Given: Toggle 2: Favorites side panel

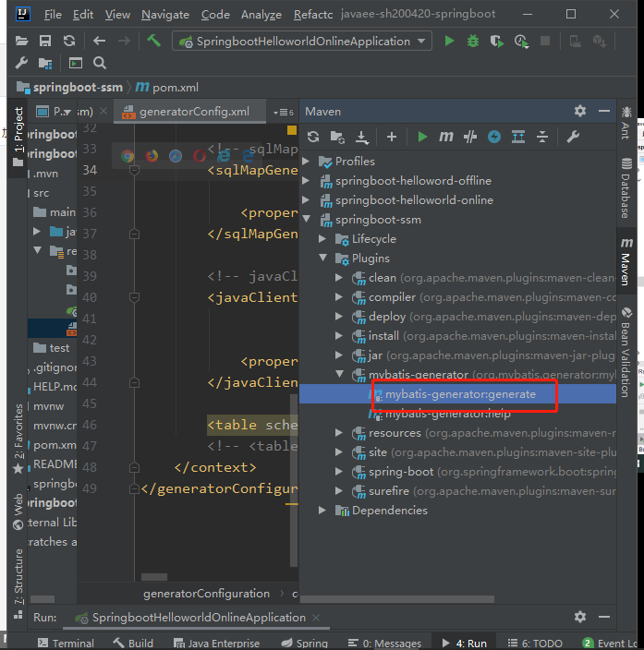Looking at the screenshot, I should pyautogui.click(x=18, y=439).
